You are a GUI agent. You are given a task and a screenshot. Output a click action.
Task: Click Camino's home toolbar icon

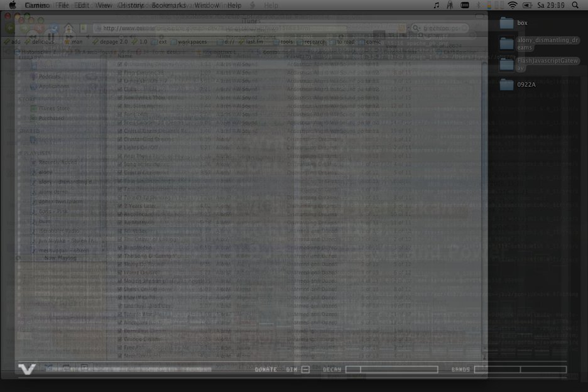[x=68, y=28]
